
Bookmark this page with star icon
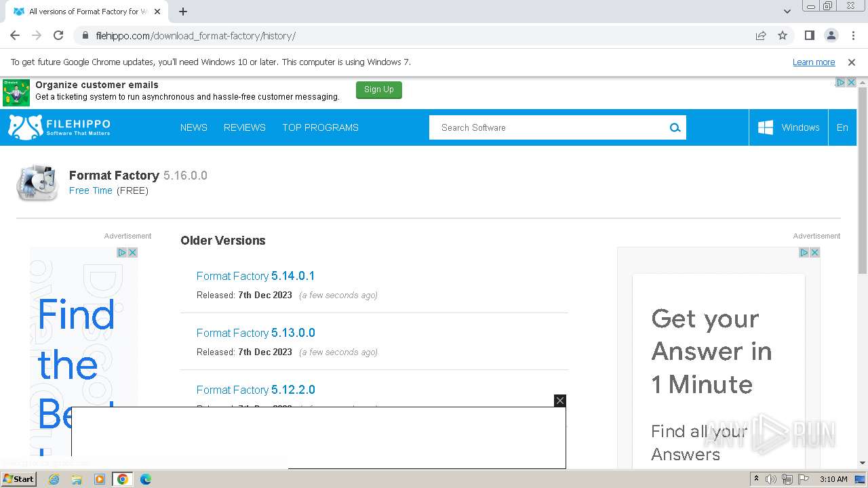[x=783, y=35]
